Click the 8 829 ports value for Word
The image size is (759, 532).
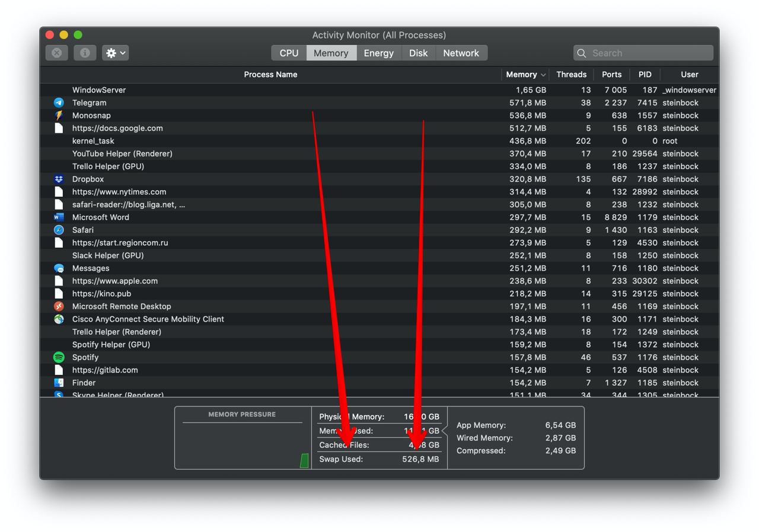tap(616, 217)
